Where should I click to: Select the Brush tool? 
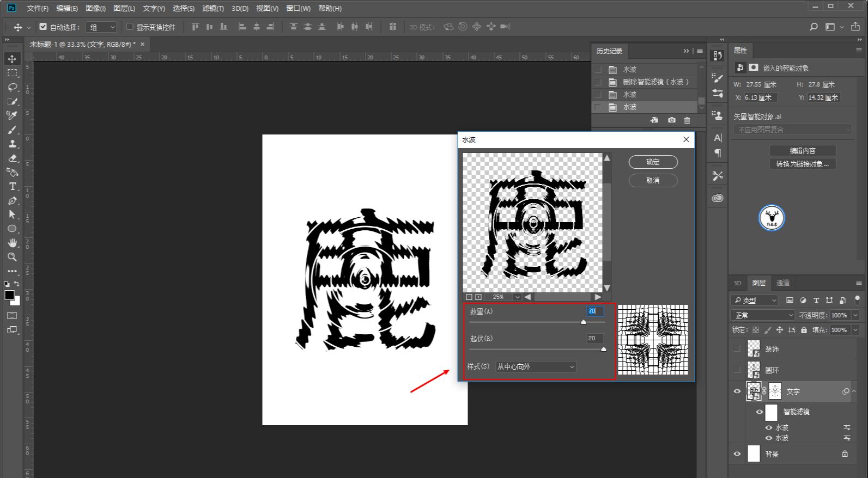click(x=12, y=130)
